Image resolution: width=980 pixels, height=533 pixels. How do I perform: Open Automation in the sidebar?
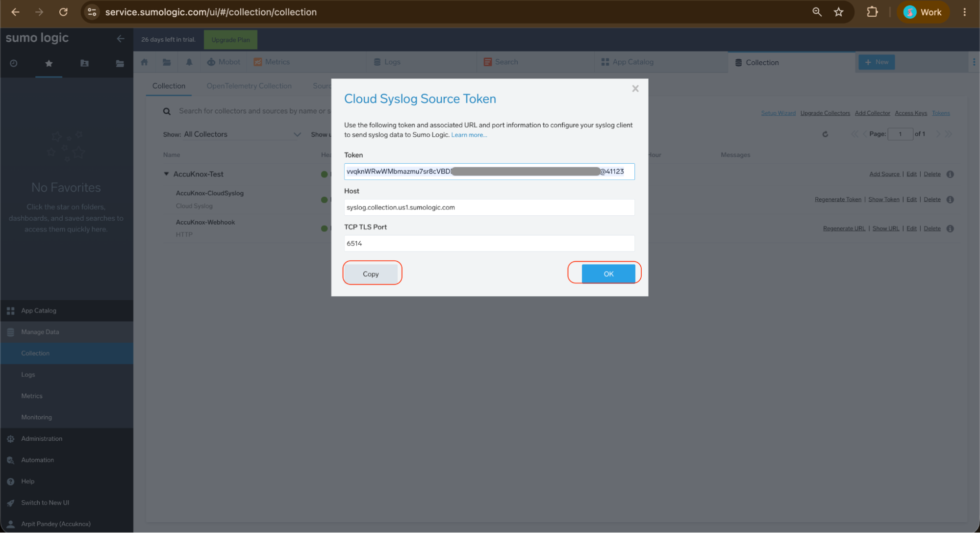pyautogui.click(x=67, y=460)
